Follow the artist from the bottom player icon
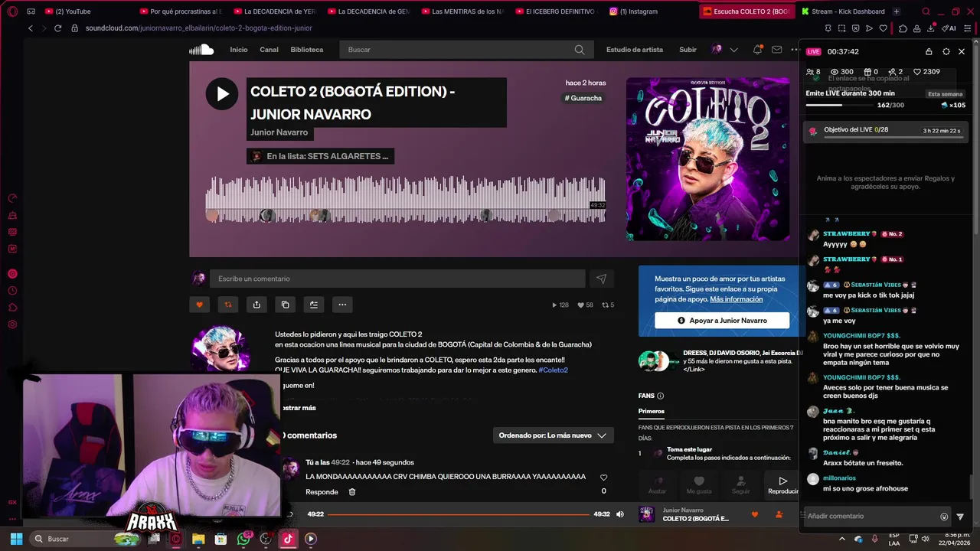 click(x=779, y=514)
